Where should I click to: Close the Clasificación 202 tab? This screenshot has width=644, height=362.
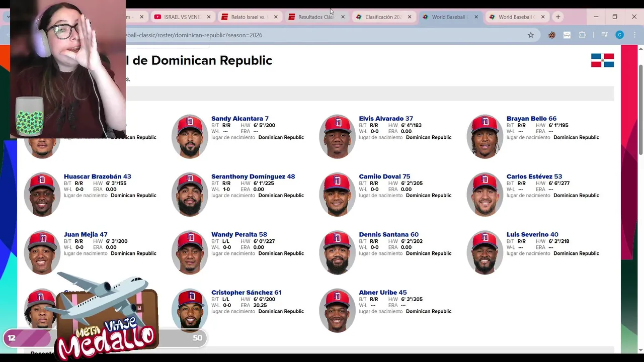pyautogui.click(x=410, y=17)
